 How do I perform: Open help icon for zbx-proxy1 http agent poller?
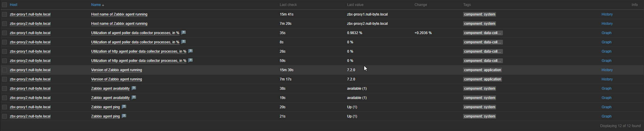point(191,51)
